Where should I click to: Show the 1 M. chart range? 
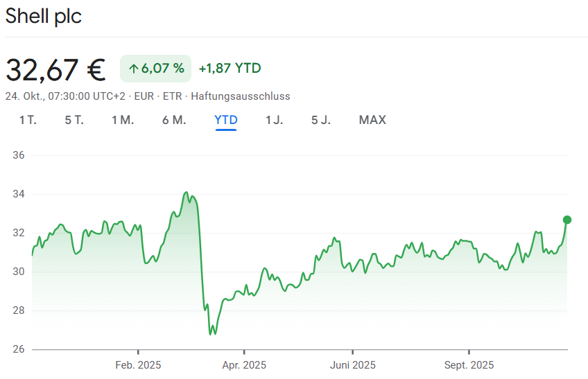(123, 120)
